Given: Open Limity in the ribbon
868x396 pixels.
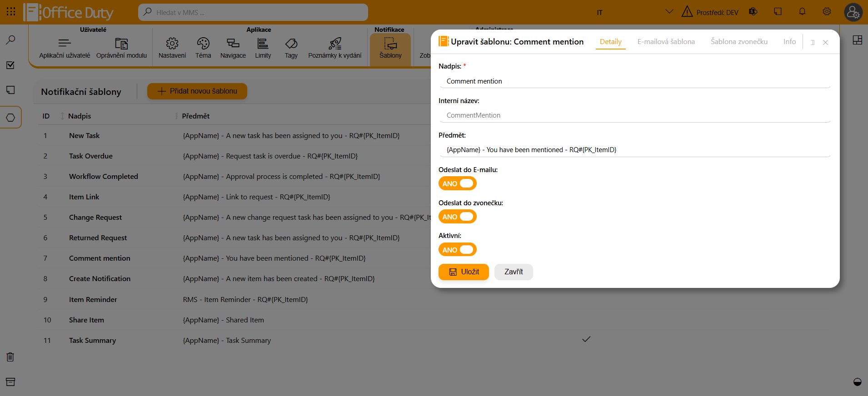Looking at the screenshot, I should point(263,49).
